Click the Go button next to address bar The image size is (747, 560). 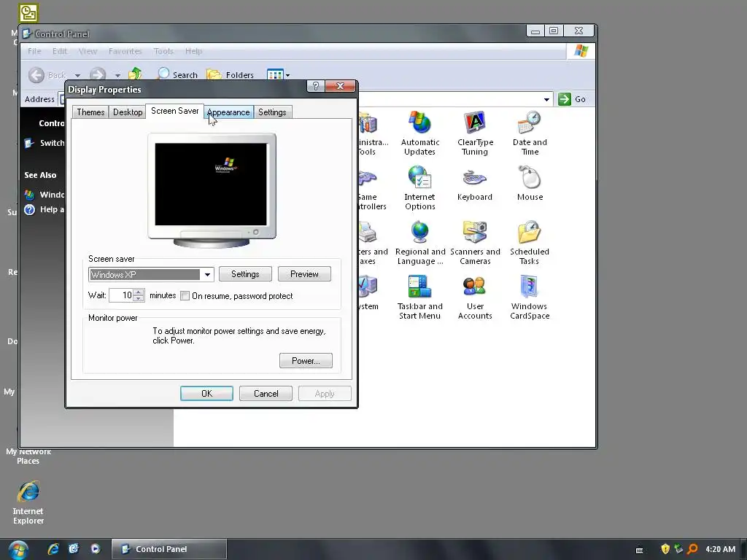[572, 99]
